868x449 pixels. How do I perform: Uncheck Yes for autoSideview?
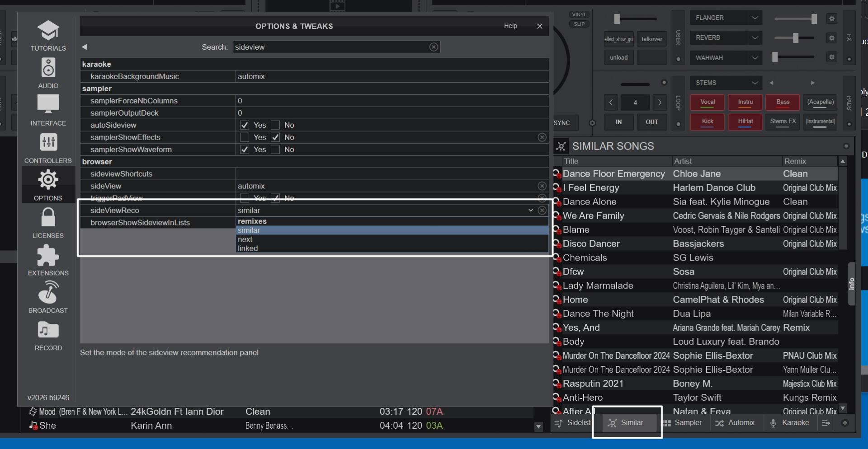(245, 125)
